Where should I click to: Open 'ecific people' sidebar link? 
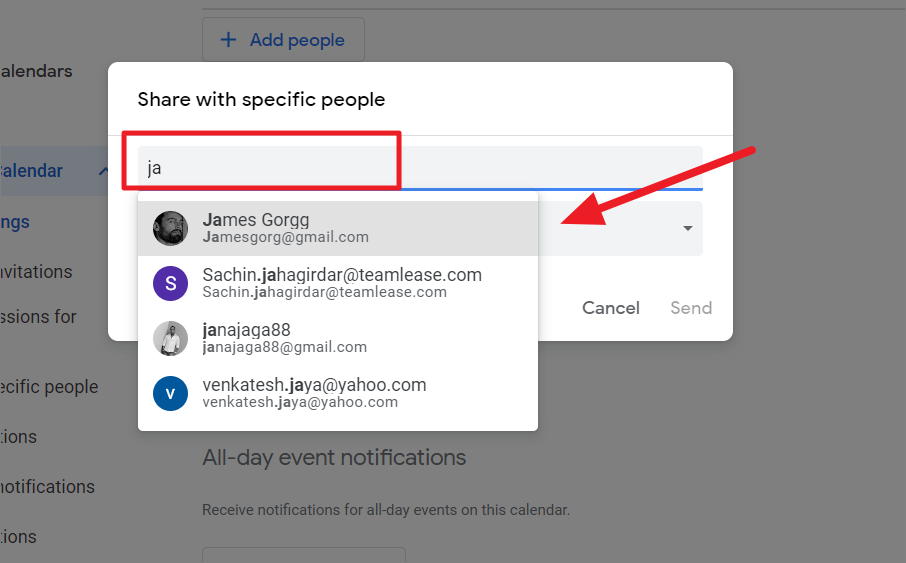click(x=49, y=387)
